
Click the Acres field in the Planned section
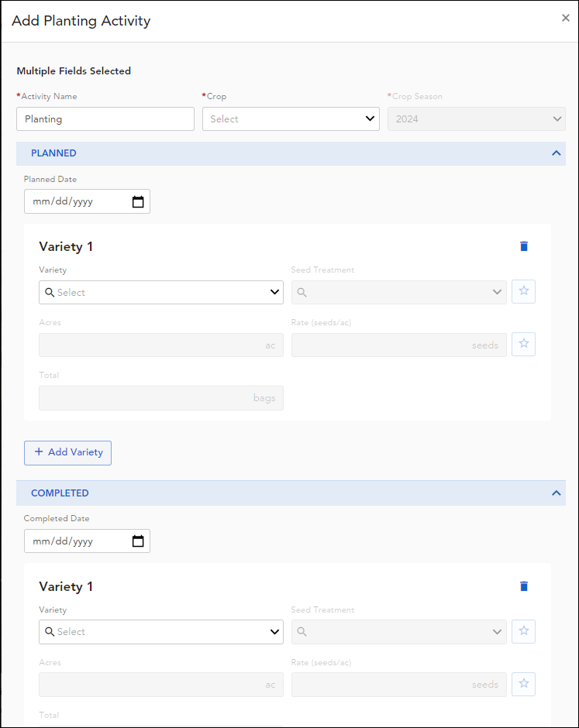[x=160, y=344]
